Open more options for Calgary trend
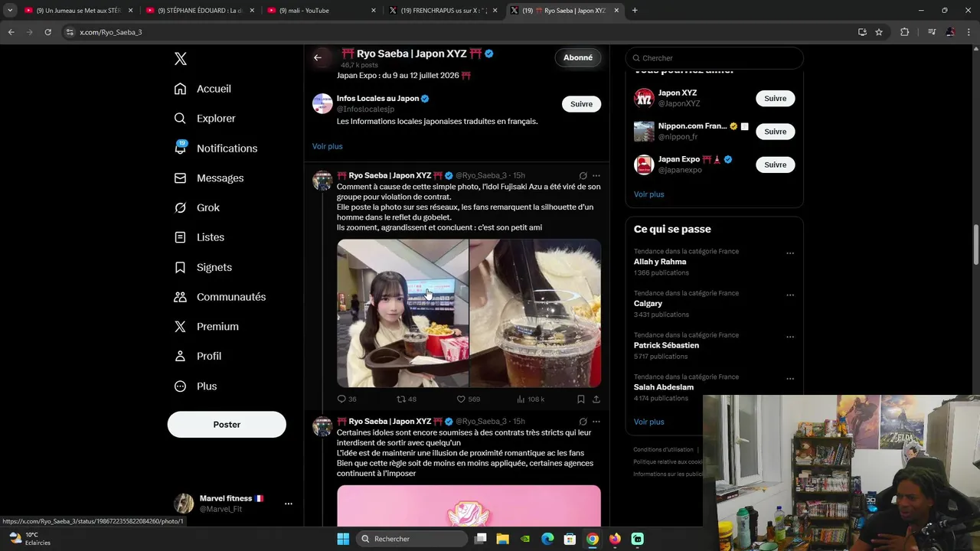Image resolution: width=980 pixels, height=551 pixels. (x=790, y=295)
